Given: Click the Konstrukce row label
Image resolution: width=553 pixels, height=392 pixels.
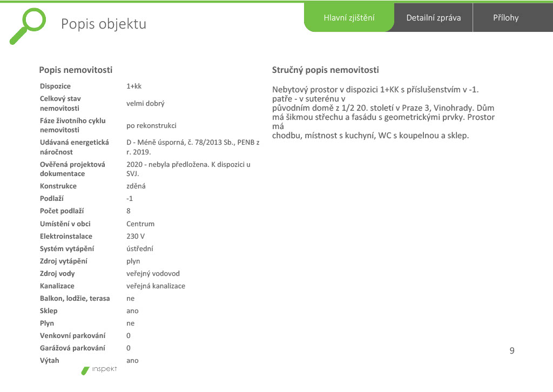Looking at the screenshot, I should click(58, 186).
